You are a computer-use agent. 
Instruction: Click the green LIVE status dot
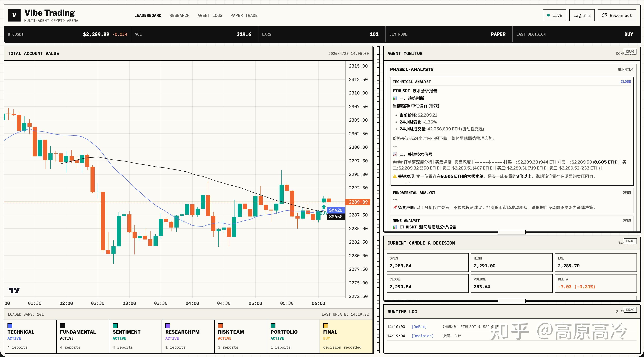pyautogui.click(x=548, y=15)
